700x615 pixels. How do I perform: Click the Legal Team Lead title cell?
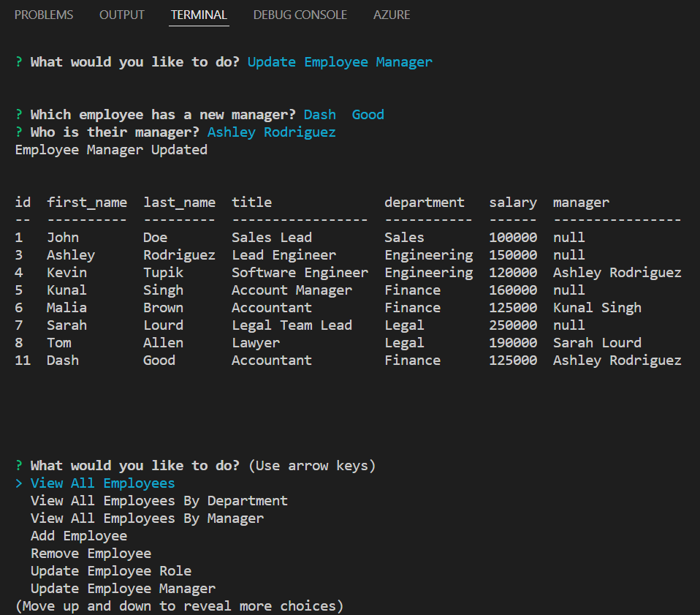coord(292,325)
